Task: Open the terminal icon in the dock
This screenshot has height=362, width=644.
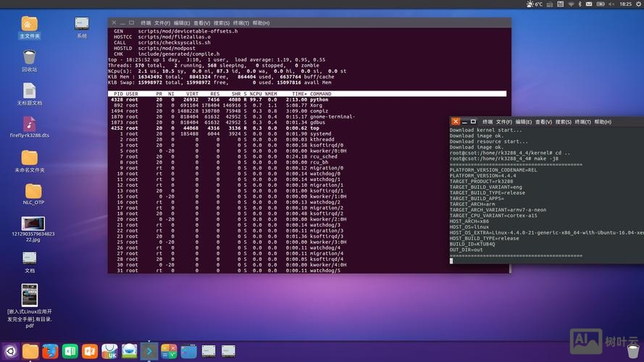Action: [149, 352]
